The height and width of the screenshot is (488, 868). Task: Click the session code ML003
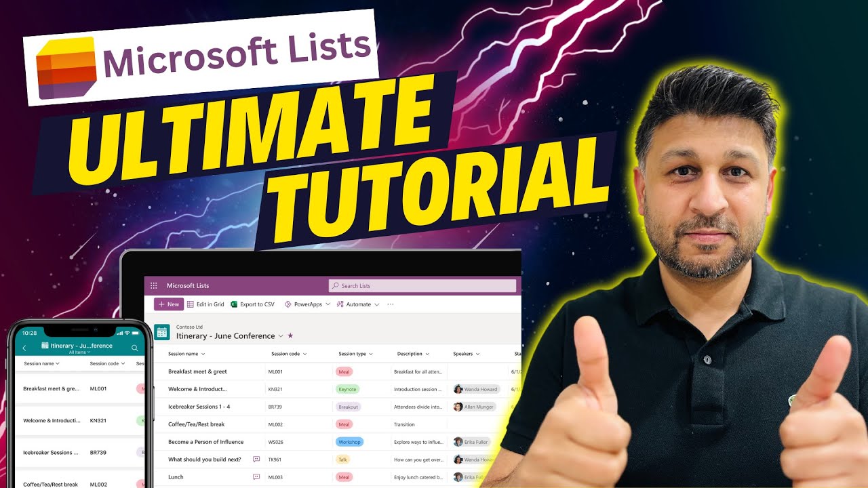[x=275, y=477]
